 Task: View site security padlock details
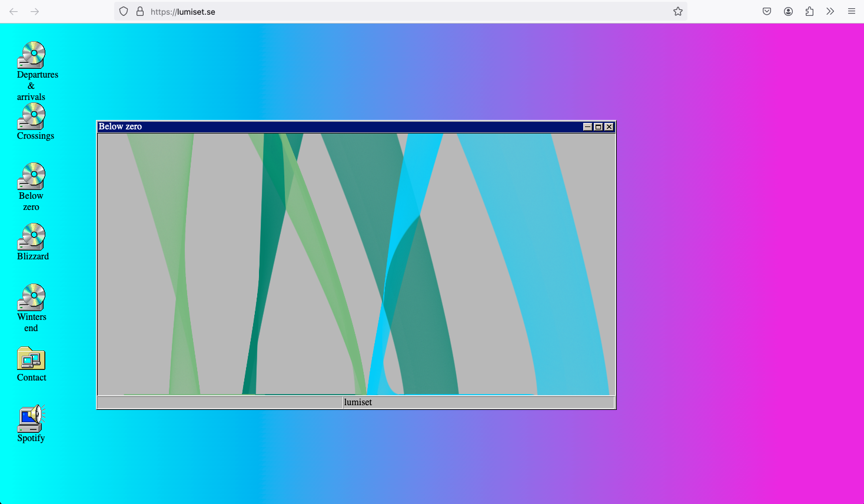click(x=140, y=11)
